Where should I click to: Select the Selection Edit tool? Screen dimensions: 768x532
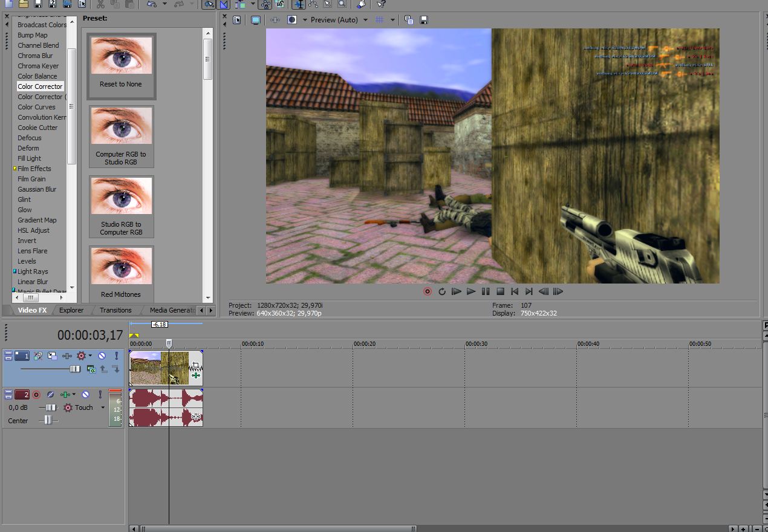point(328,4)
